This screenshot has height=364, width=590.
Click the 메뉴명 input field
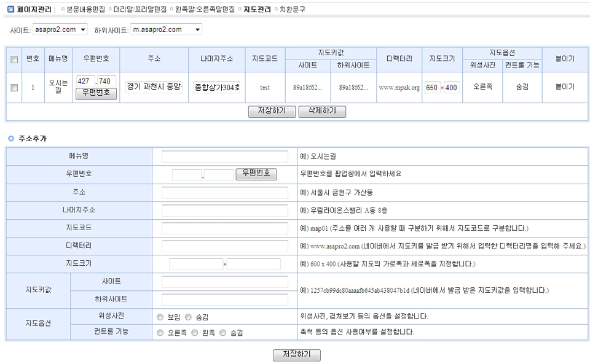(224, 157)
